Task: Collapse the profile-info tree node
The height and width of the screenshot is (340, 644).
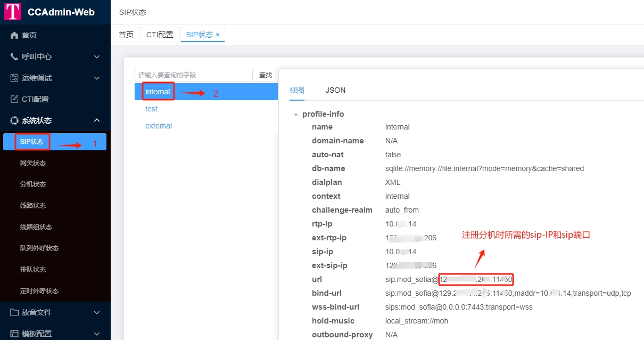Action: [x=296, y=115]
